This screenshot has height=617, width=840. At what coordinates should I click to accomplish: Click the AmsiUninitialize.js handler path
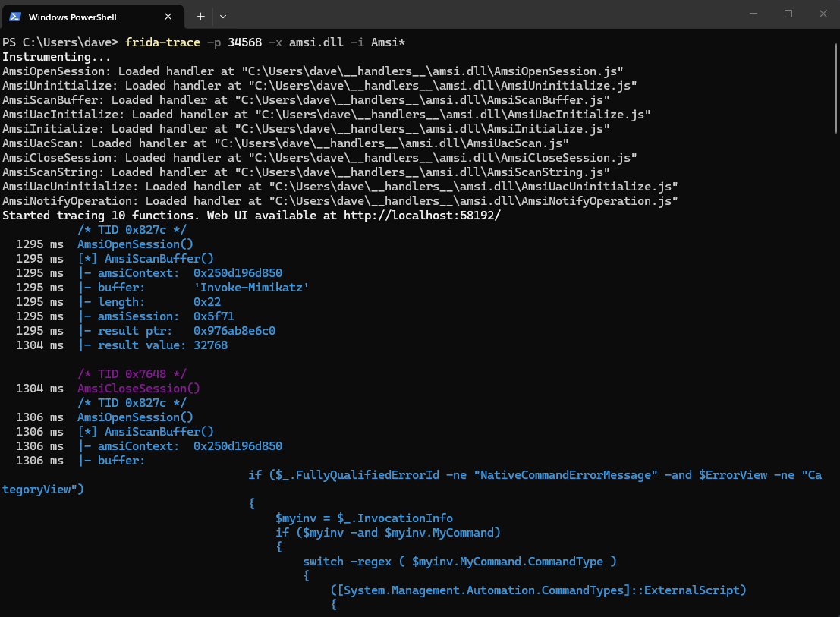point(442,86)
